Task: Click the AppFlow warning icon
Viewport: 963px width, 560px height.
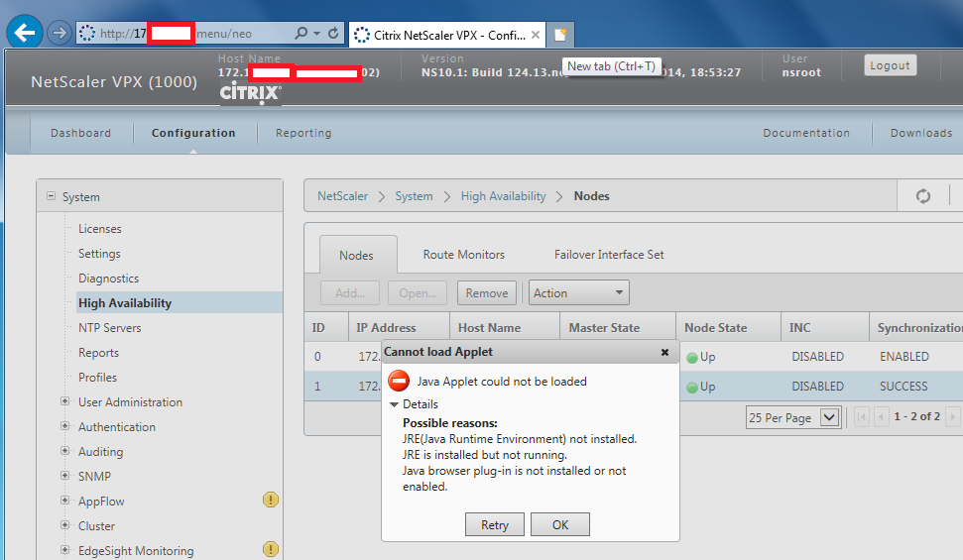Action: (270, 500)
